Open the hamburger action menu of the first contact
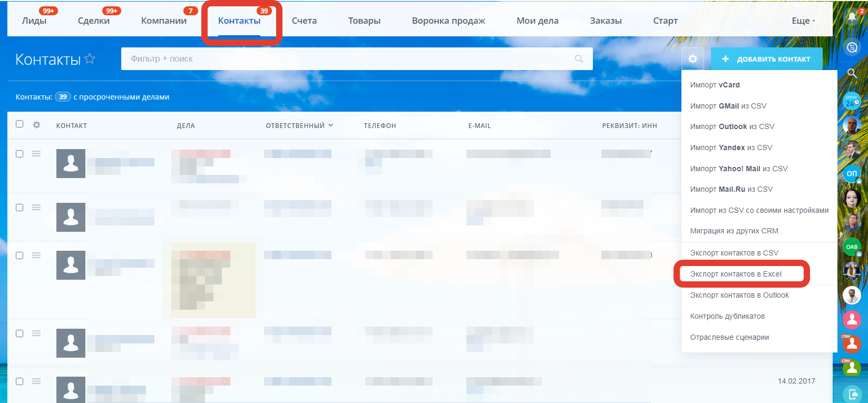This screenshot has width=868, height=403. tap(36, 154)
